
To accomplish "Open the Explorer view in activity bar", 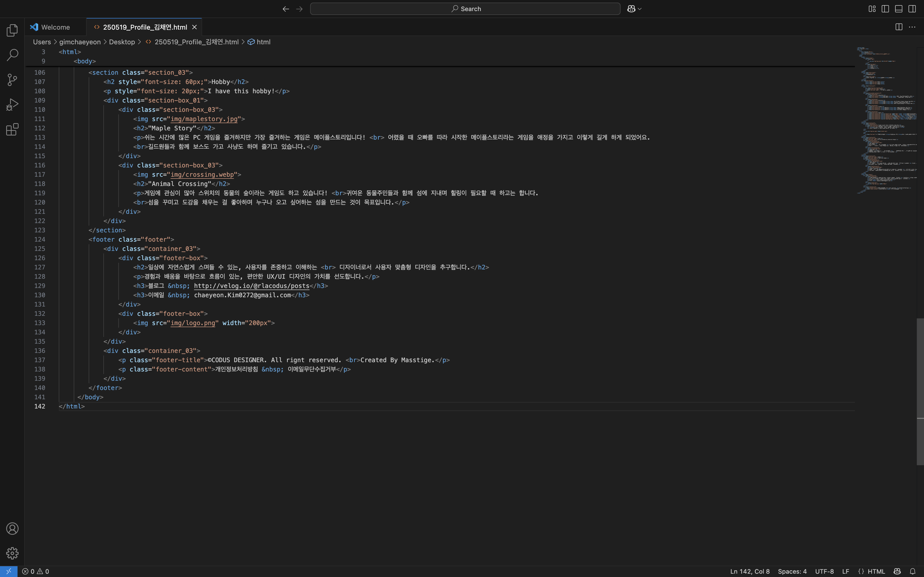I will (12, 30).
